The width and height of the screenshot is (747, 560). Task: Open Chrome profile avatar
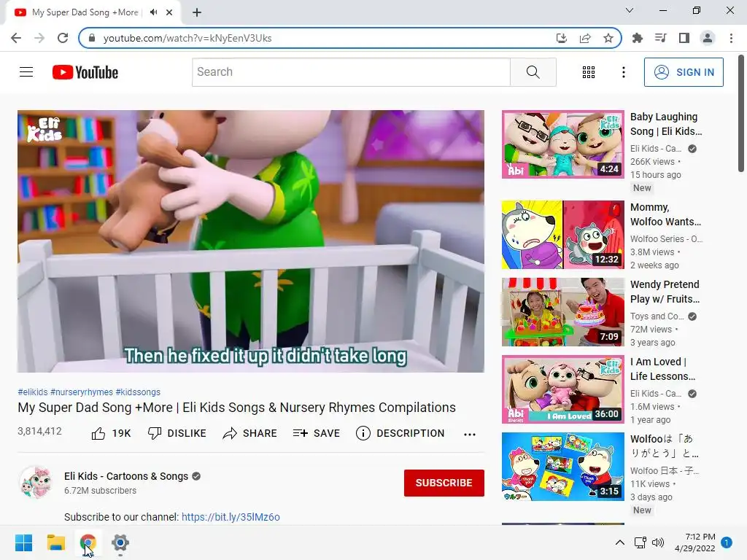point(708,38)
